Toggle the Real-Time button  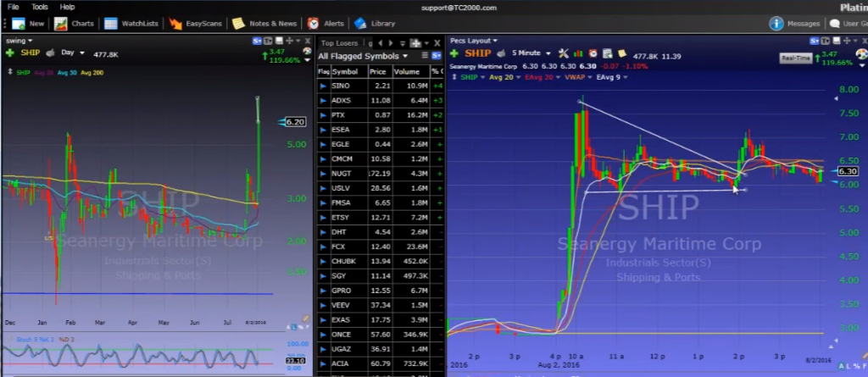click(x=795, y=58)
